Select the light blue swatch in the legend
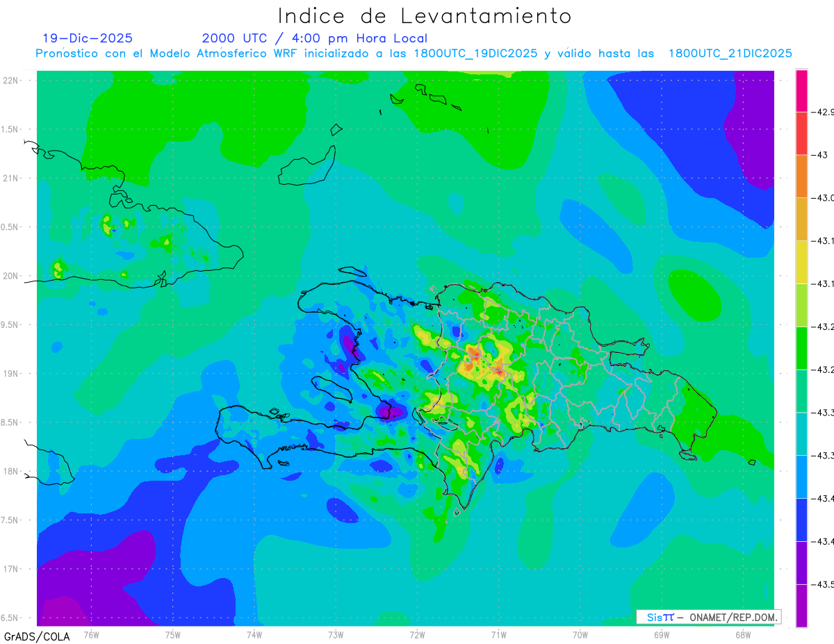This screenshot has width=834, height=644. (x=801, y=477)
